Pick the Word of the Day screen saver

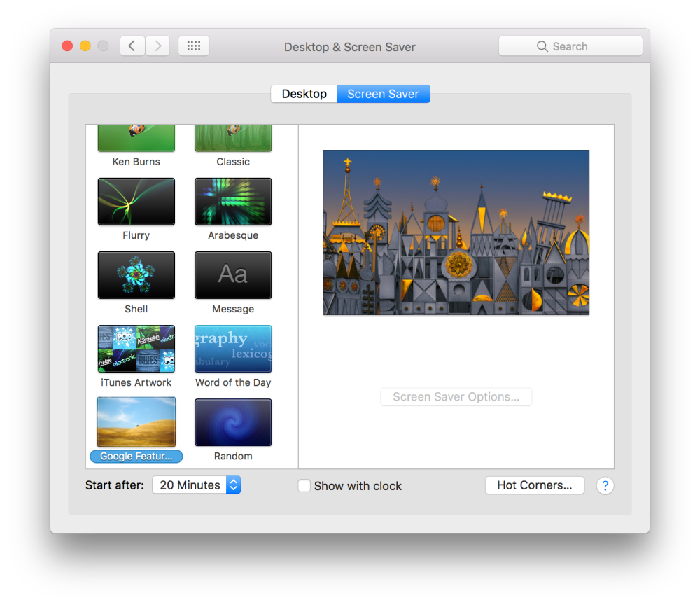point(233,349)
